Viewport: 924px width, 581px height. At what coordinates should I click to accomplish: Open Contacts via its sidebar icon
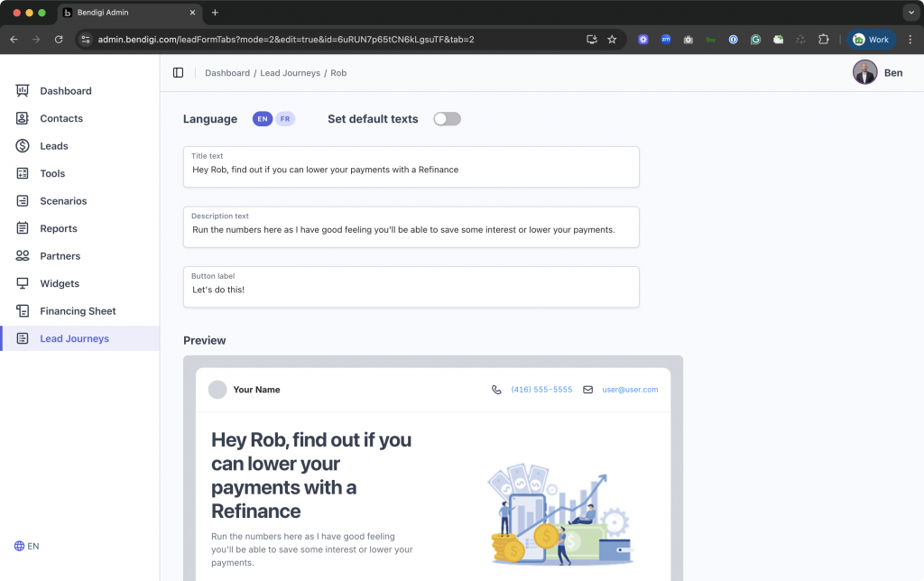pyautogui.click(x=23, y=118)
